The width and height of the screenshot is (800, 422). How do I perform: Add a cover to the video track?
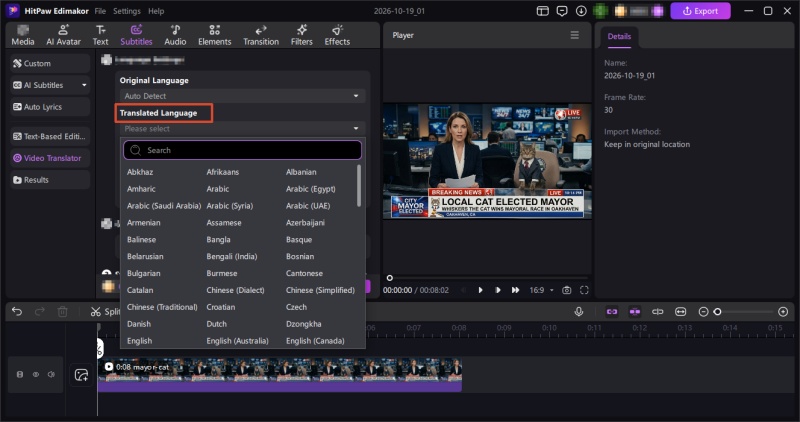point(81,375)
